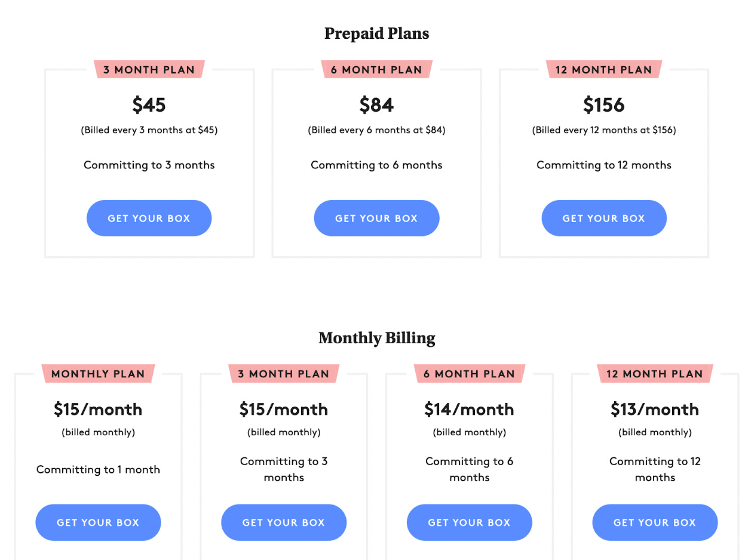The width and height of the screenshot is (742, 560).
Task: Click GET YOUR BOX for the $156 plan
Action: [604, 218]
